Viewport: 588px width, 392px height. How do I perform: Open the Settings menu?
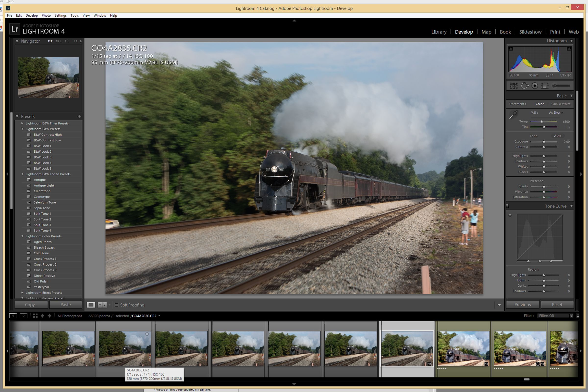[61, 15]
